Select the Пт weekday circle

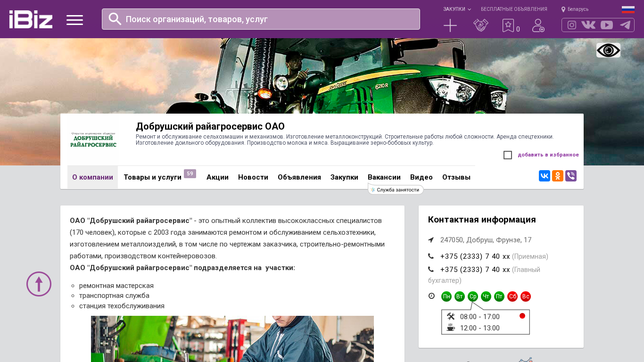499,296
